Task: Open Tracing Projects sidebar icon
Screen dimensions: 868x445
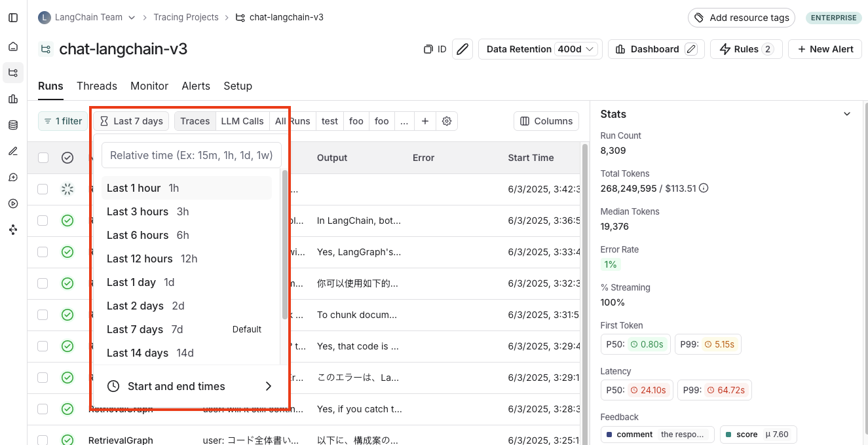Action: pos(13,73)
